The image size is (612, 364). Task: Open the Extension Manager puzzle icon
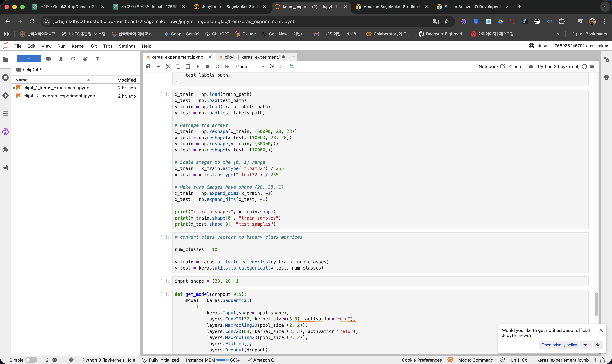[x=5, y=150]
